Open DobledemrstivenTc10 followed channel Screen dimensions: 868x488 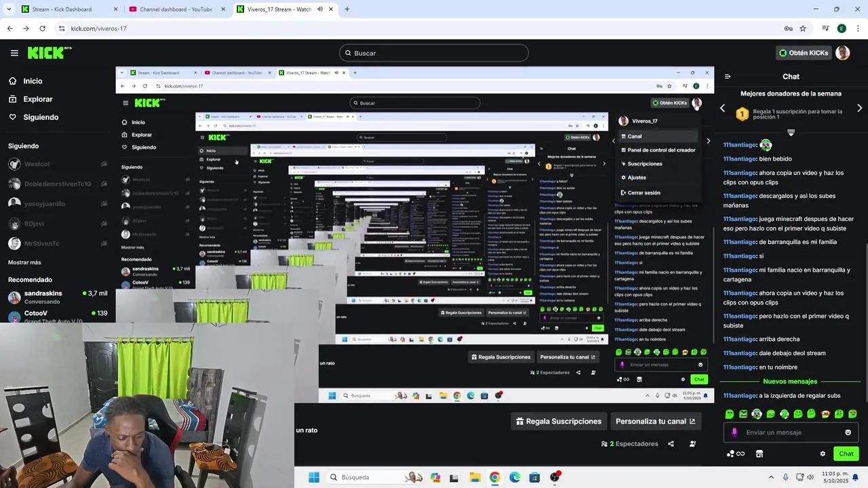tap(58, 184)
